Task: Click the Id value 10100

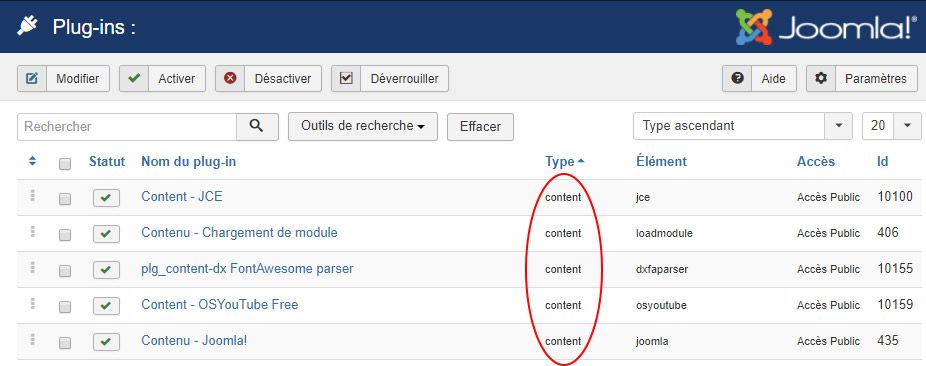Action: pyautogui.click(x=895, y=197)
